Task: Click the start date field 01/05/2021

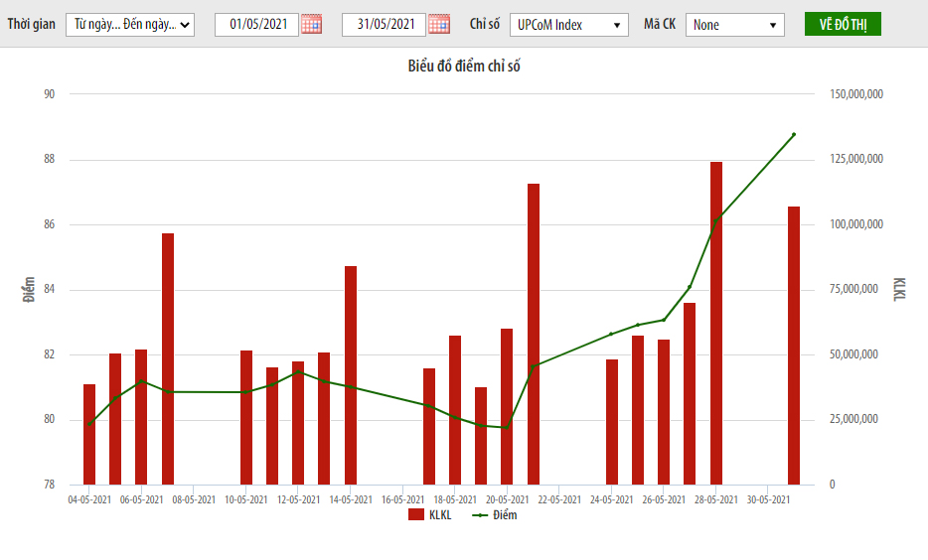Action: (x=256, y=25)
